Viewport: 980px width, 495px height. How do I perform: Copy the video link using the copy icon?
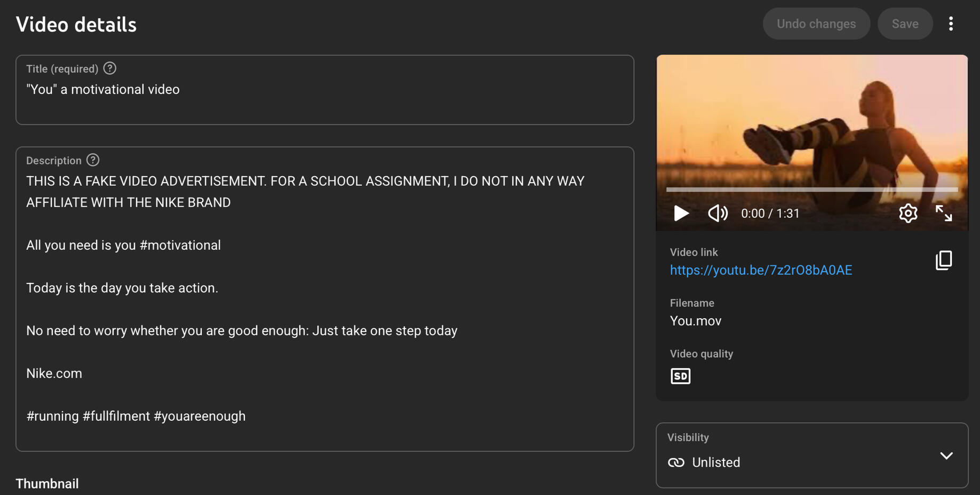click(944, 261)
